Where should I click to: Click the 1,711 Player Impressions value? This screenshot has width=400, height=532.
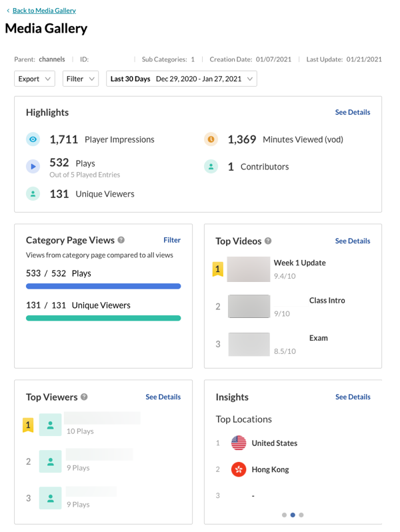[64, 139]
